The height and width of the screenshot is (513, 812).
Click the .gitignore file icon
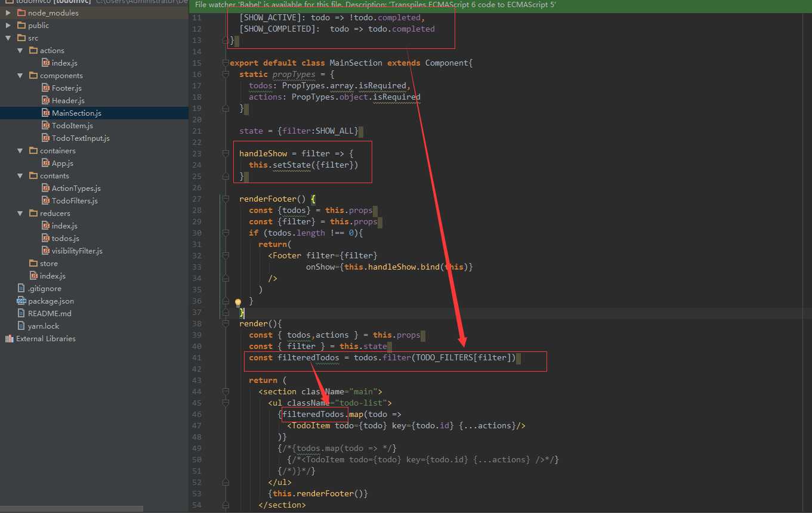[x=21, y=288]
